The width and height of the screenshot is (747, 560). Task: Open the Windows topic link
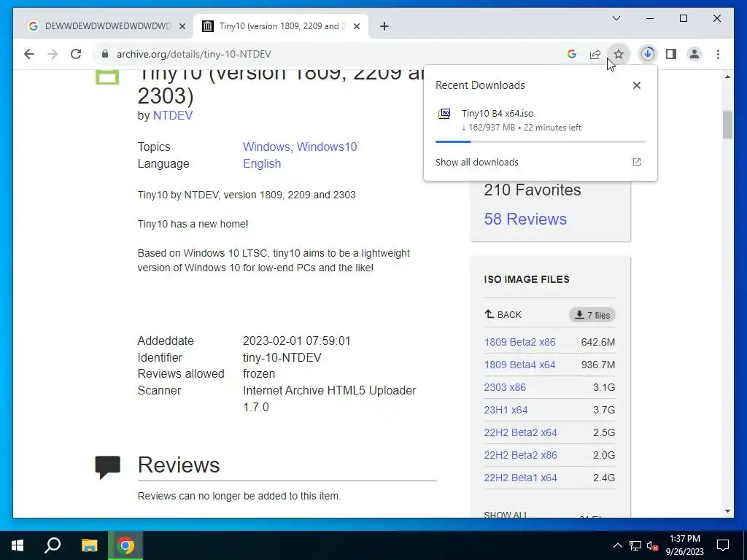266,147
